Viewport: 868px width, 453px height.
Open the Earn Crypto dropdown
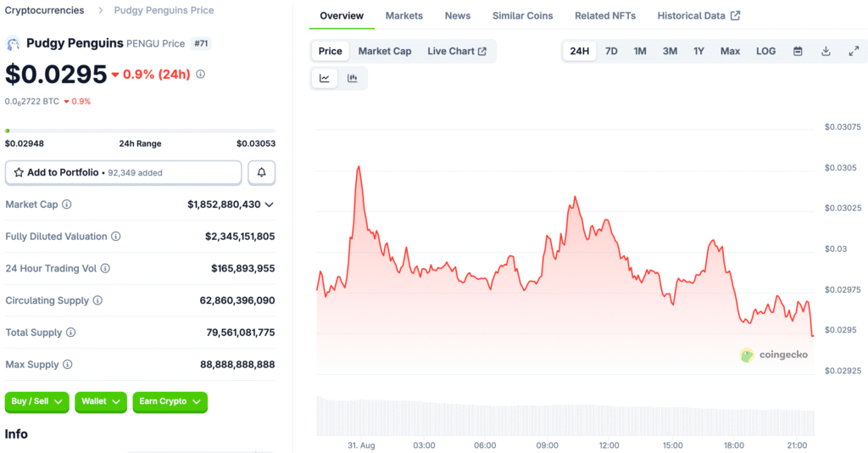point(170,401)
